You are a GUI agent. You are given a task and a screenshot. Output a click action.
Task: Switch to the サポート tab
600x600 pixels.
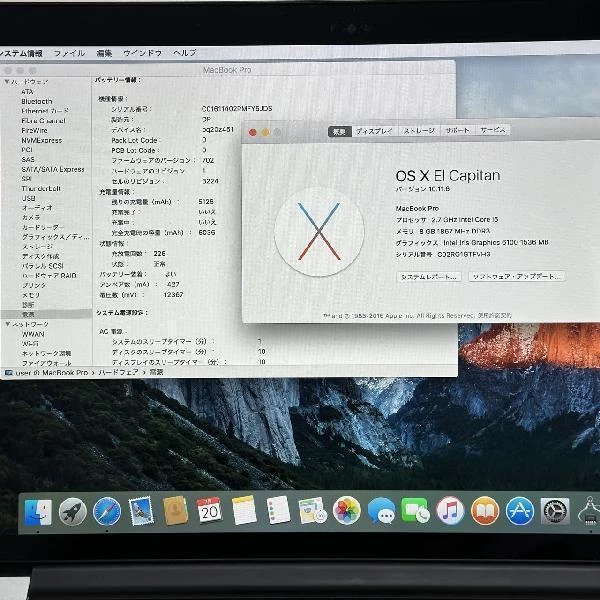coord(457,130)
